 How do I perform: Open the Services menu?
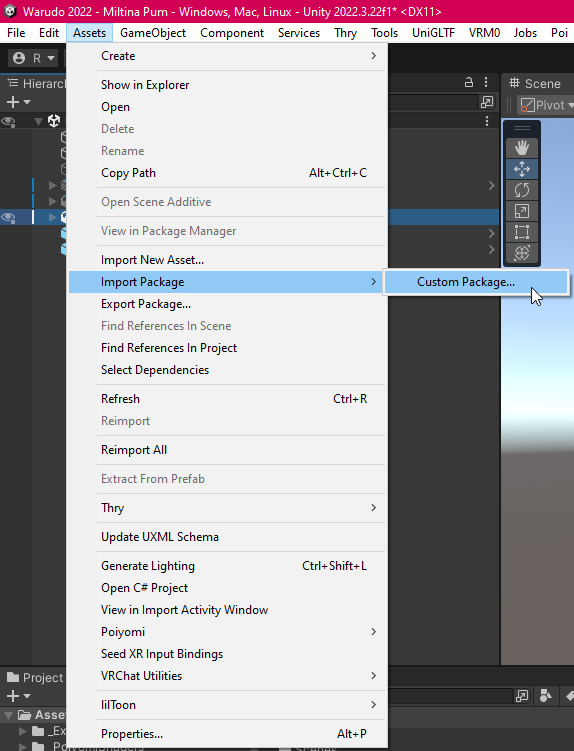[x=299, y=33]
